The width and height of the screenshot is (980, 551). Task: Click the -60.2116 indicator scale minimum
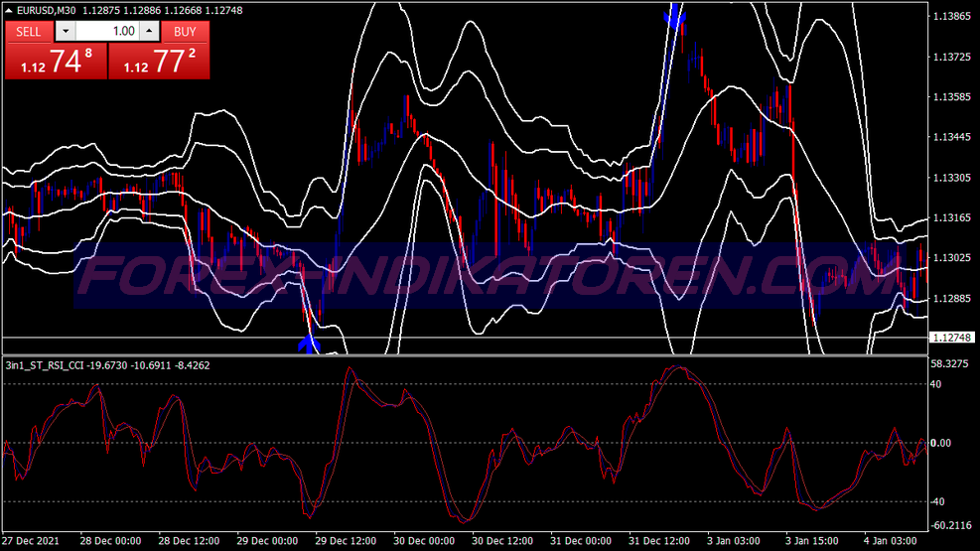[x=950, y=525]
